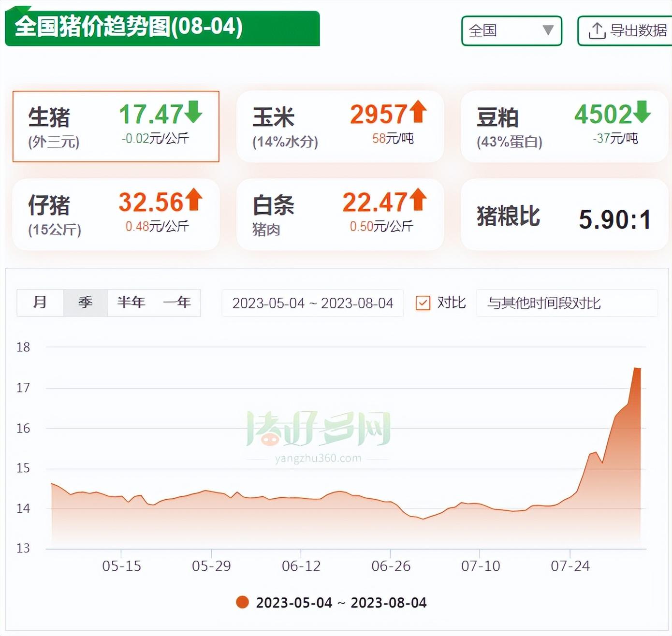
Task: Click the 17.47 pig price value
Action: (x=151, y=115)
